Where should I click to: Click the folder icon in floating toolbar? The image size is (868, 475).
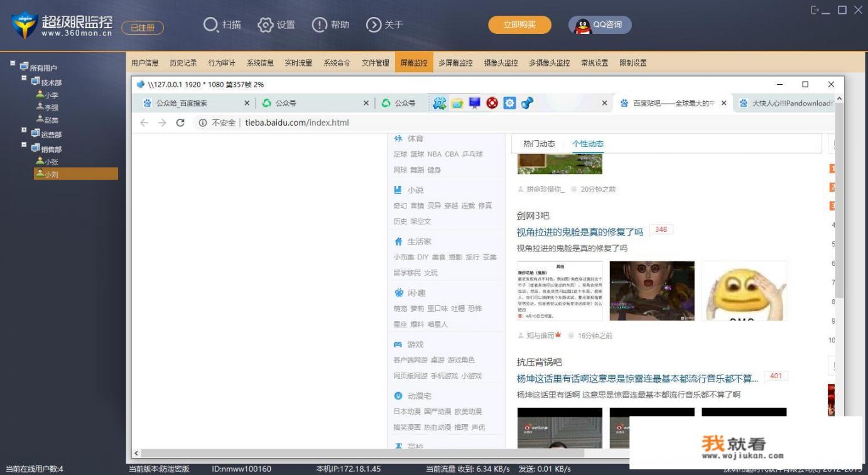click(457, 103)
